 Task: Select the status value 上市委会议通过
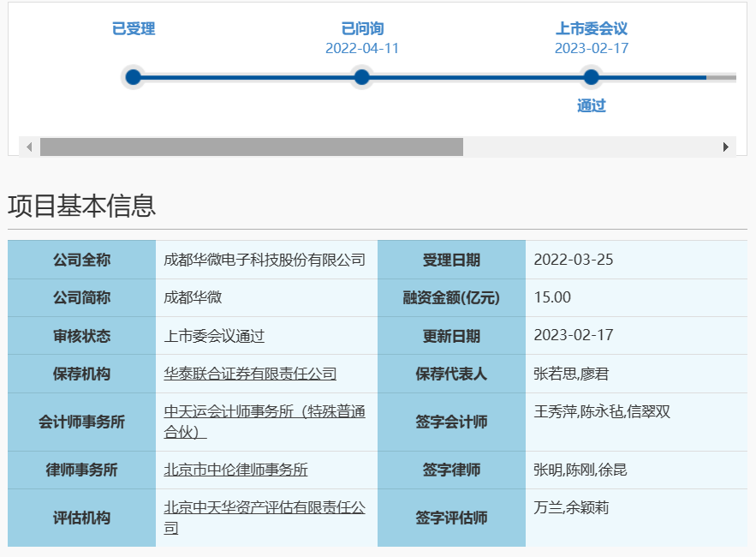[x=214, y=336]
